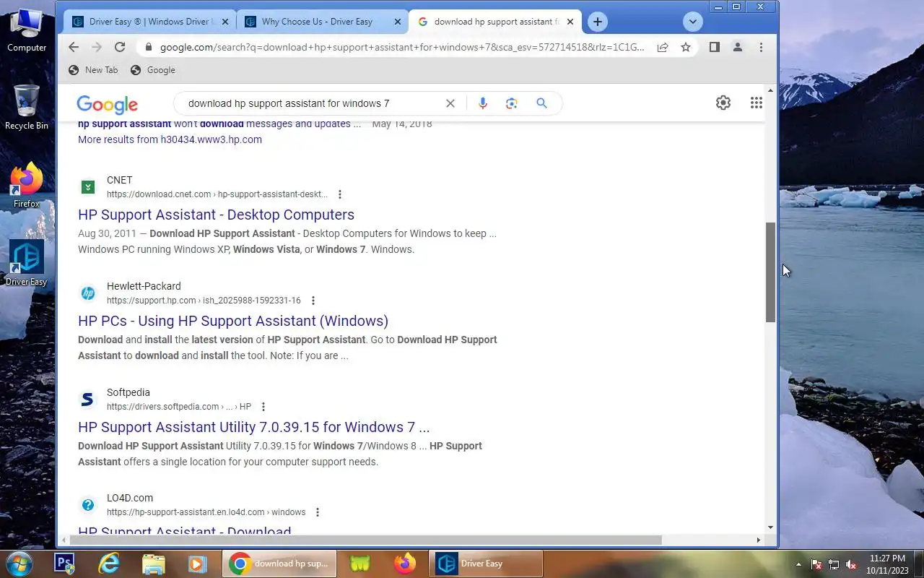Open Firefox from the taskbar
This screenshot has width=924, height=578.
tap(405, 564)
